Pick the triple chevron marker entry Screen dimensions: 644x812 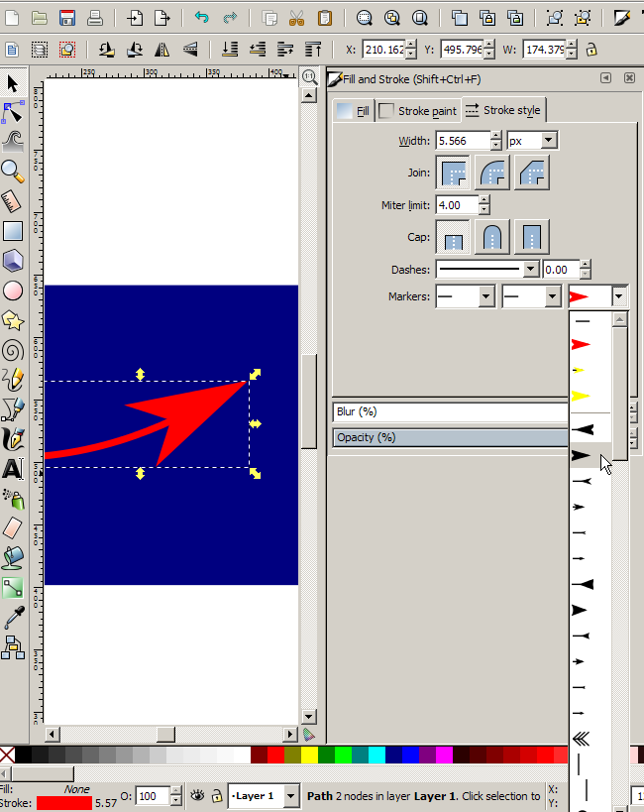(581, 739)
